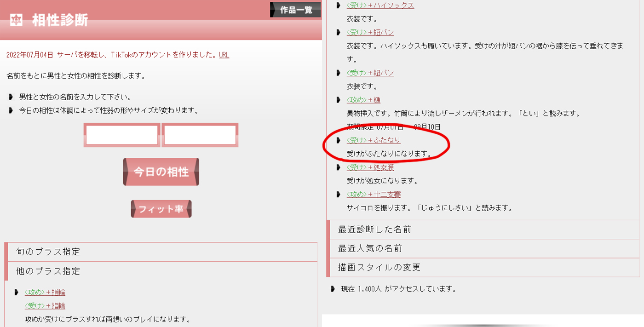This screenshot has width=644, height=327.
Task: Select the <攻め>+指輪 link
Action: 45,293
